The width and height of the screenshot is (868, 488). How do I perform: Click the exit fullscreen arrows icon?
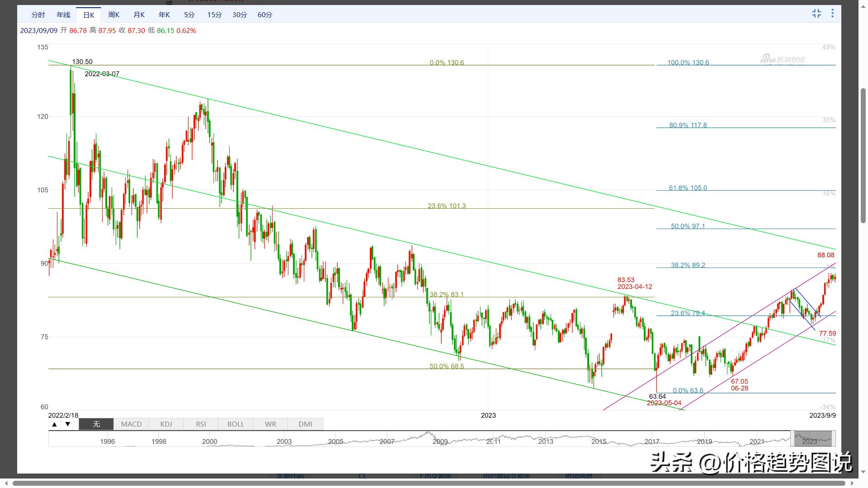point(816,14)
